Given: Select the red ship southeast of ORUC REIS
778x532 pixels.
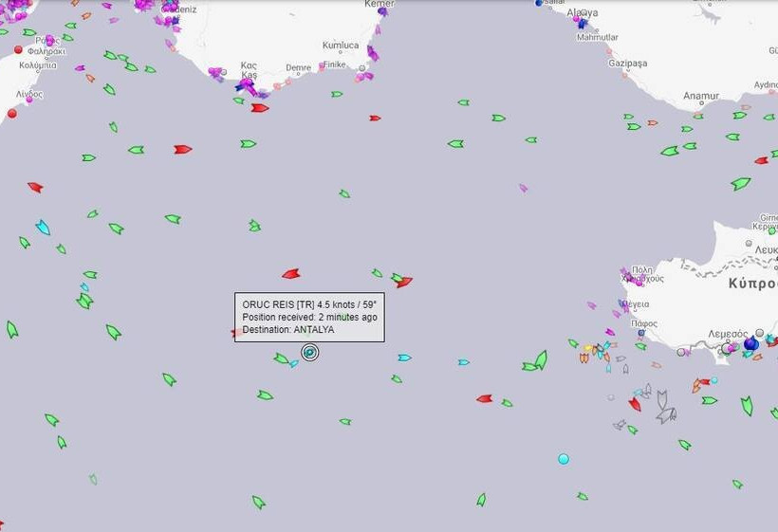Looking at the screenshot, I should pyautogui.click(x=484, y=398).
